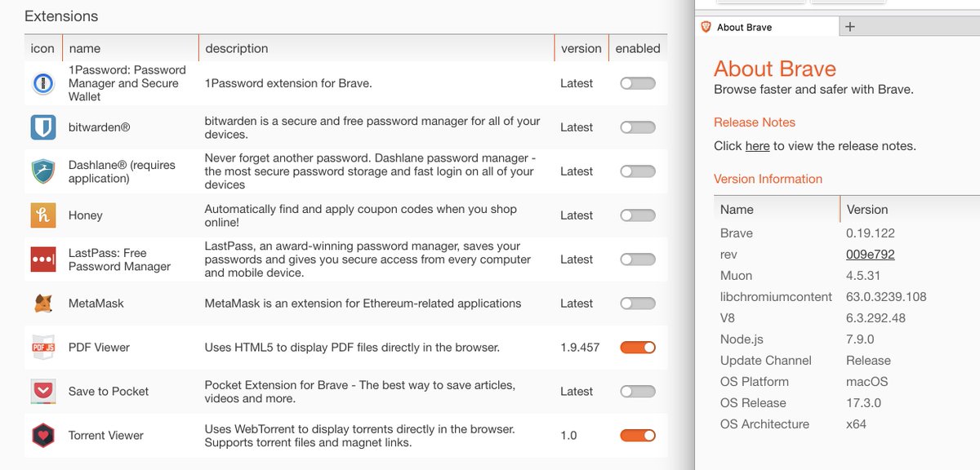Click the Extensions page heading

61,16
